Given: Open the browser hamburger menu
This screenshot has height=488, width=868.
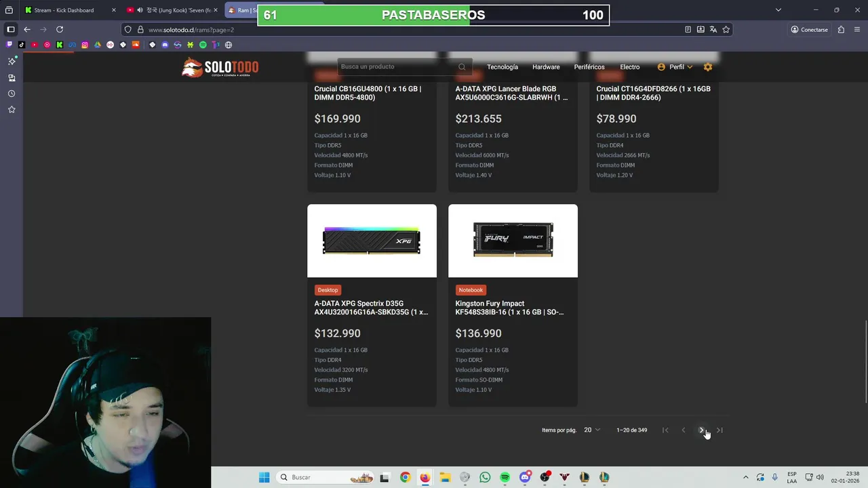Looking at the screenshot, I should 858,29.
